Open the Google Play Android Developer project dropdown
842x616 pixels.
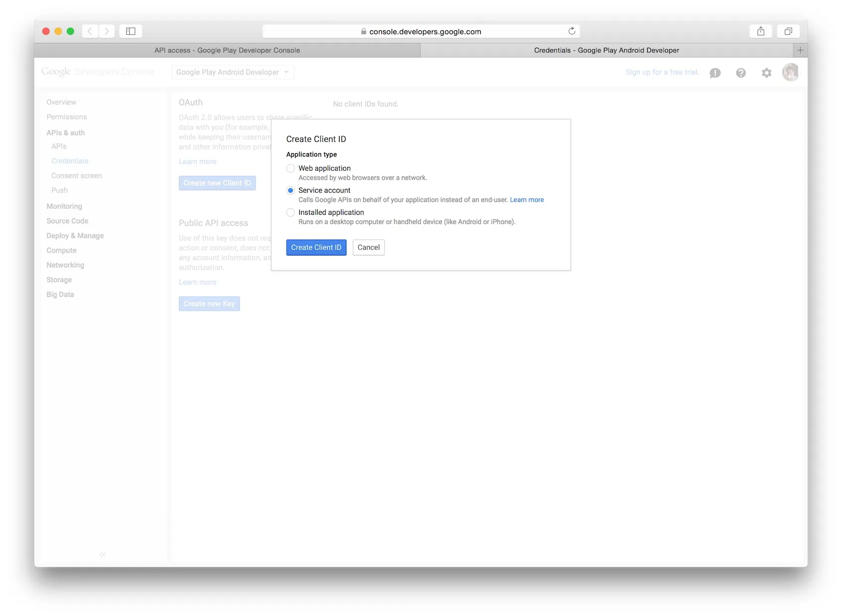(233, 72)
